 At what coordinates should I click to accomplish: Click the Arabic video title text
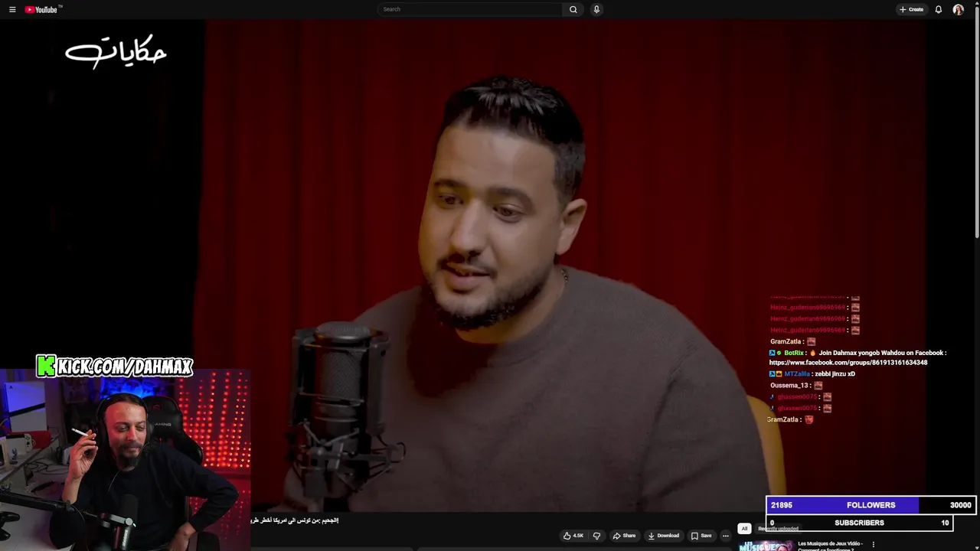click(295, 520)
